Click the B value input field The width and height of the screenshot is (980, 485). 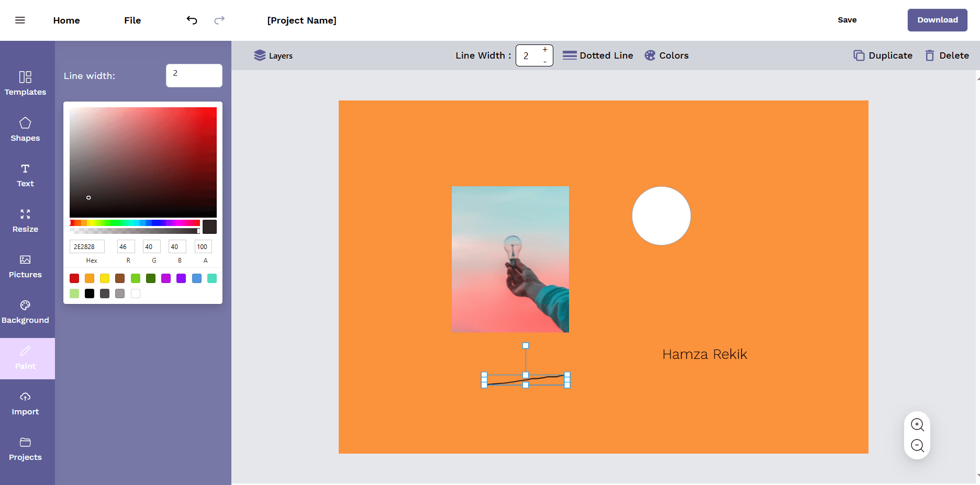coord(177,246)
